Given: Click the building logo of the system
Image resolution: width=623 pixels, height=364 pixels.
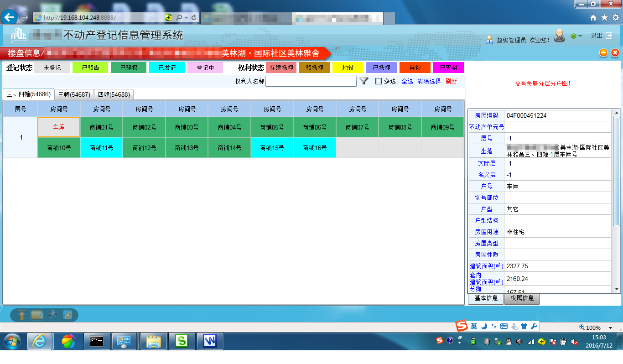Looking at the screenshot, I should point(19,35).
